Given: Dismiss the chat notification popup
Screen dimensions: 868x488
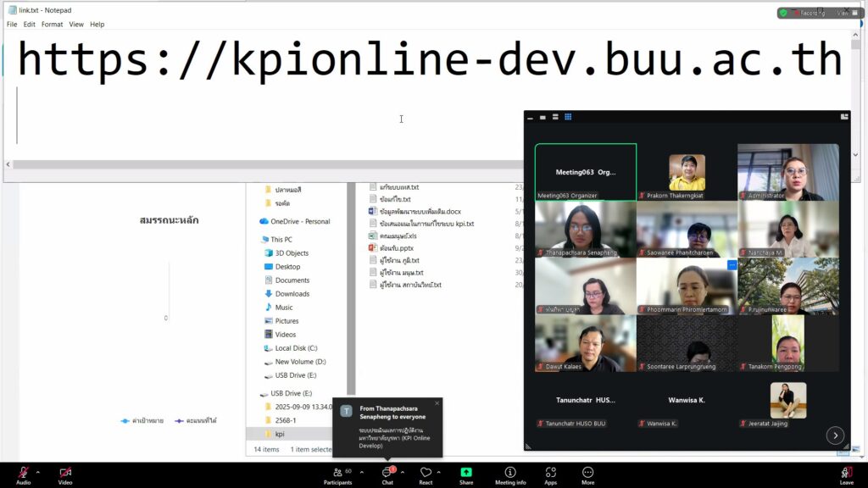Looking at the screenshot, I should [x=437, y=403].
